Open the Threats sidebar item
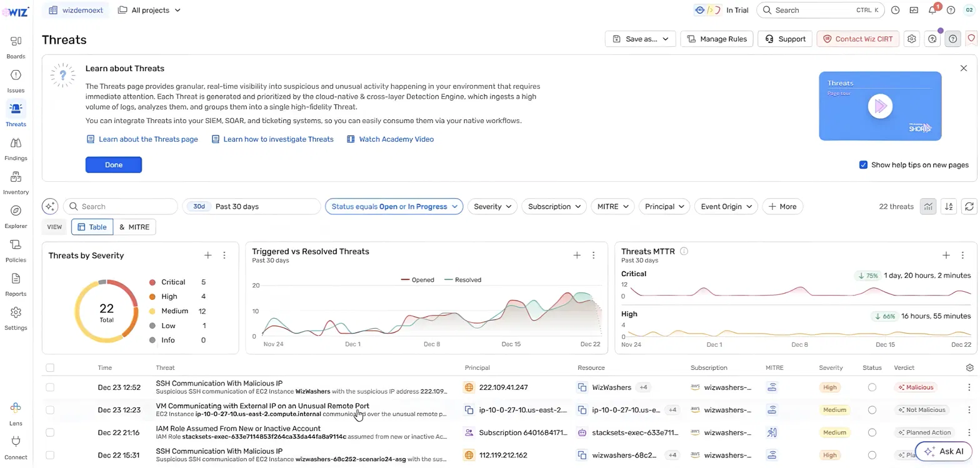The image size is (980, 468). coord(16,115)
